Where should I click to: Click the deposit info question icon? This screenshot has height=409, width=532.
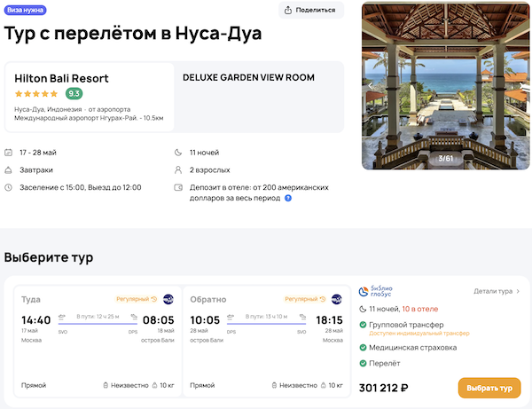pyautogui.click(x=288, y=198)
